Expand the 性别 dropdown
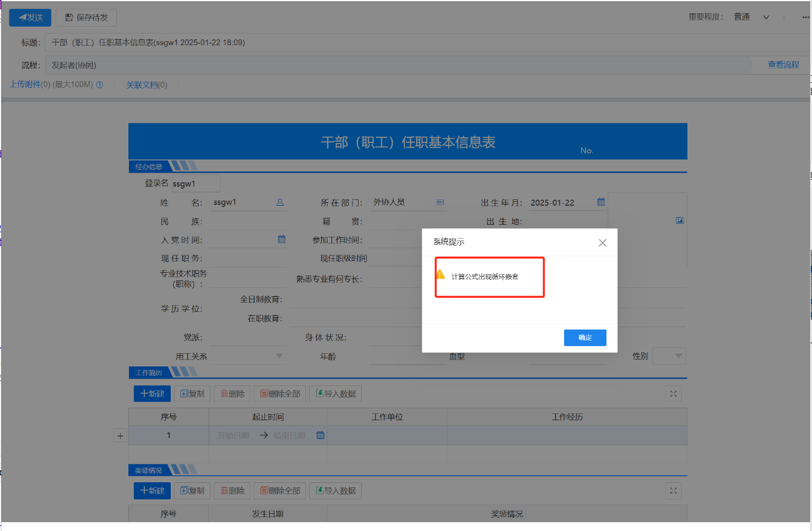This screenshot has height=531, width=812. coord(679,356)
